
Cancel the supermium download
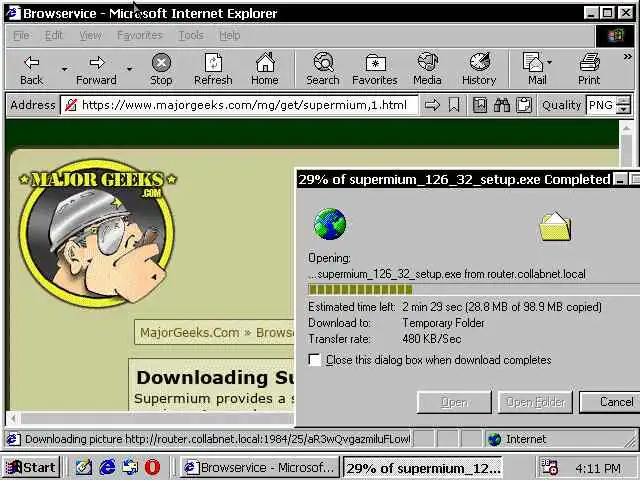[x=609, y=402]
